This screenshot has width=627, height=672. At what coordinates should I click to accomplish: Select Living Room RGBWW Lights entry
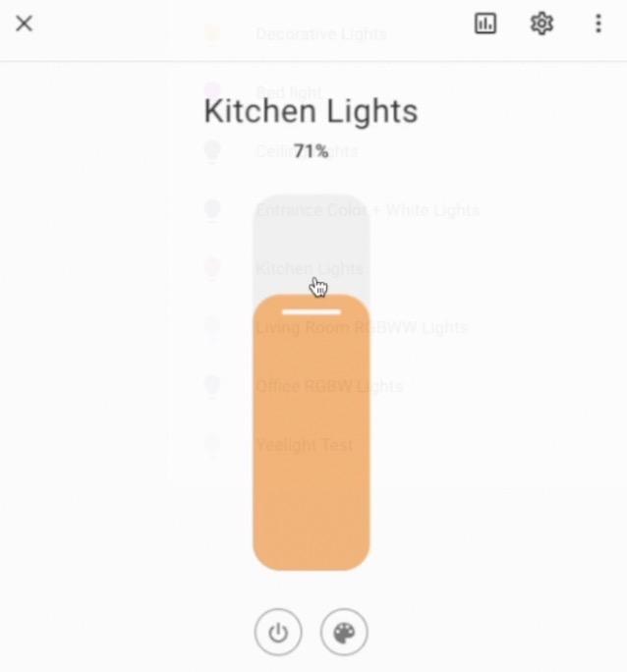(362, 327)
